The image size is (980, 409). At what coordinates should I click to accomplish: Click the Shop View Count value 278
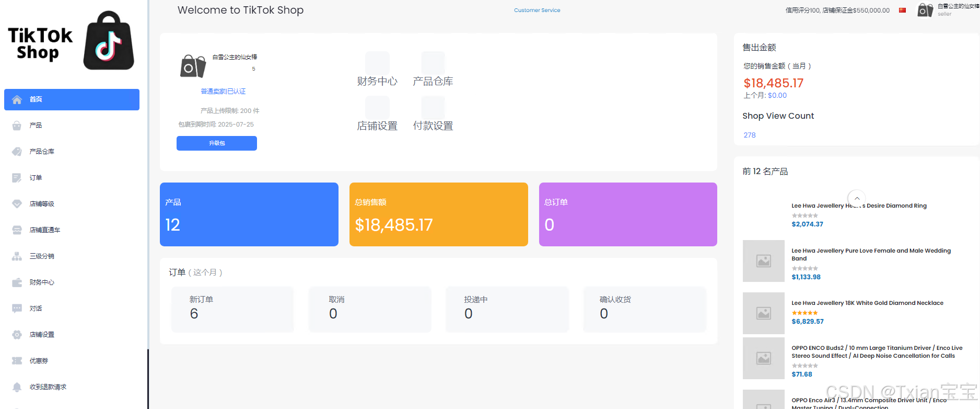coord(750,135)
